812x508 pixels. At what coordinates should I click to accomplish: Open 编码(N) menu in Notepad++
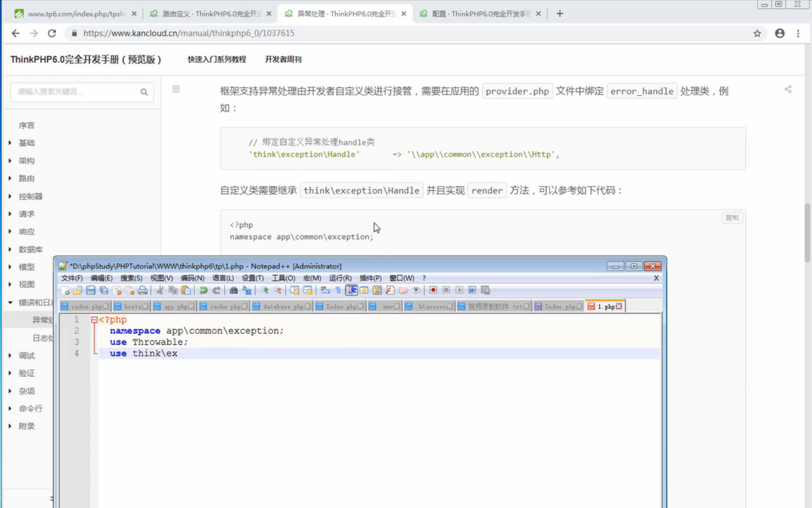click(192, 278)
